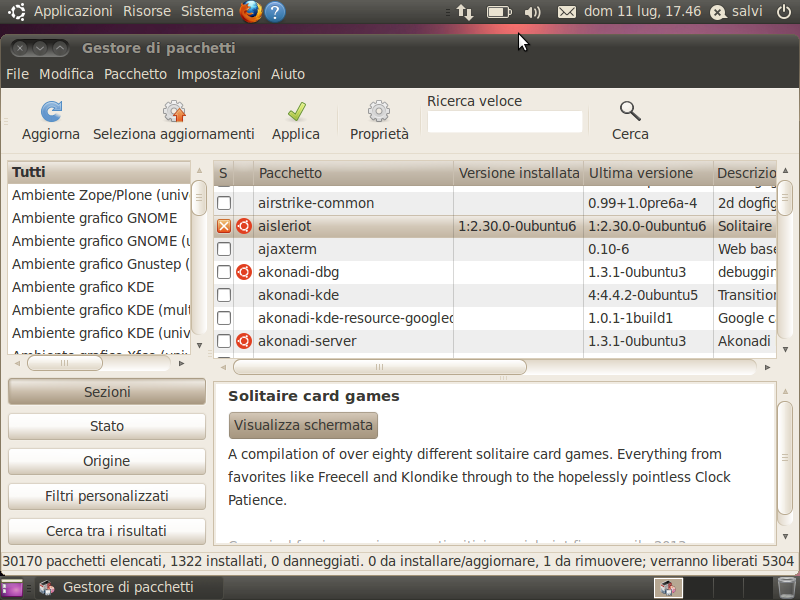
Task: Click the Aggiorna reload icon
Action: click(51, 111)
